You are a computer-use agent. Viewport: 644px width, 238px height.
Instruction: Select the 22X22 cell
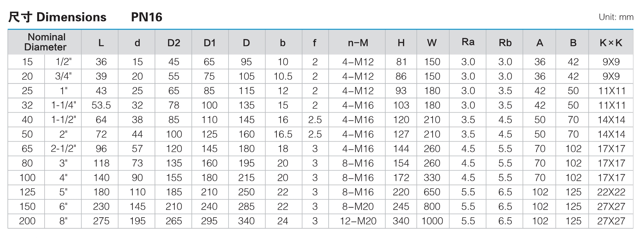[611, 192]
